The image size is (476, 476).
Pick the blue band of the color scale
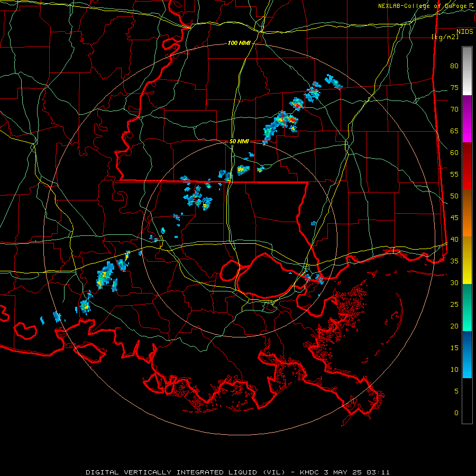click(x=467, y=354)
